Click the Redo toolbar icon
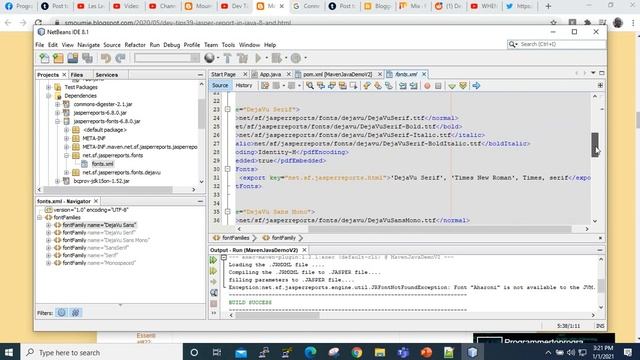640x360 pixels. click(x=120, y=58)
